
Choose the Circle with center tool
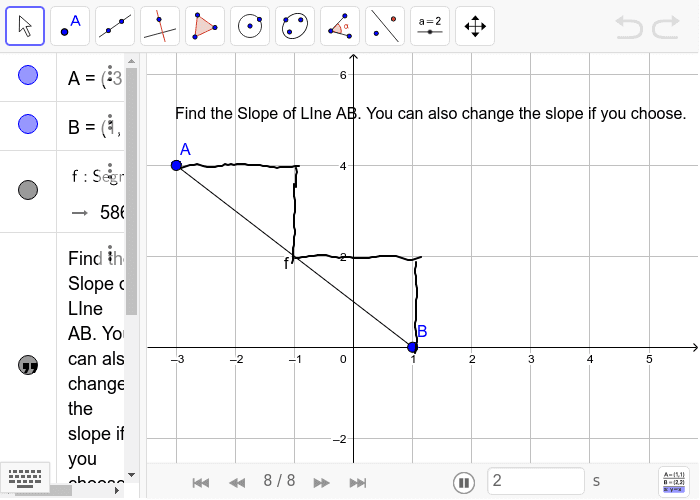[x=250, y=26]
